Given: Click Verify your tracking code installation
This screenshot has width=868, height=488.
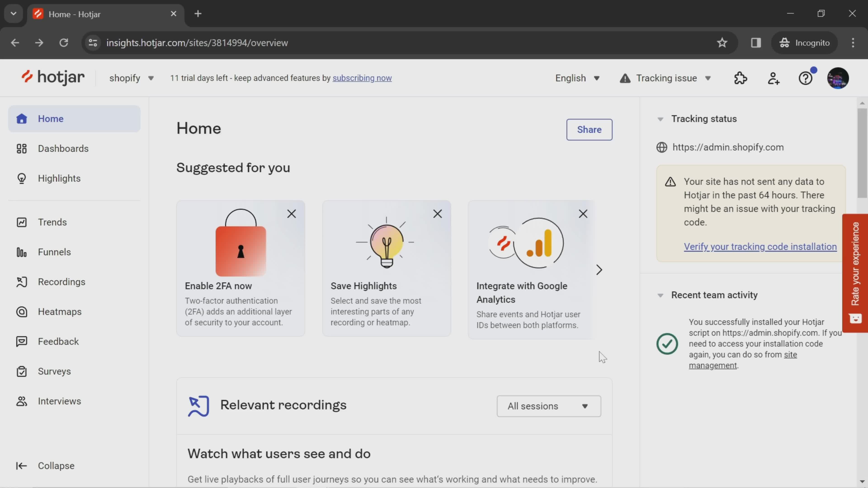Looking at the screenshot, I should [x=760, y=246].
